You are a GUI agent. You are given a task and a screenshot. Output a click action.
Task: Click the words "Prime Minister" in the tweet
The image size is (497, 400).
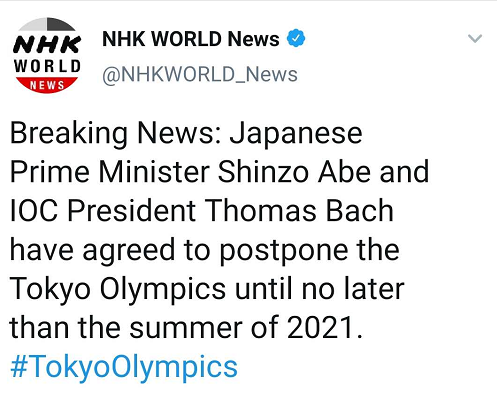(110, 172)
